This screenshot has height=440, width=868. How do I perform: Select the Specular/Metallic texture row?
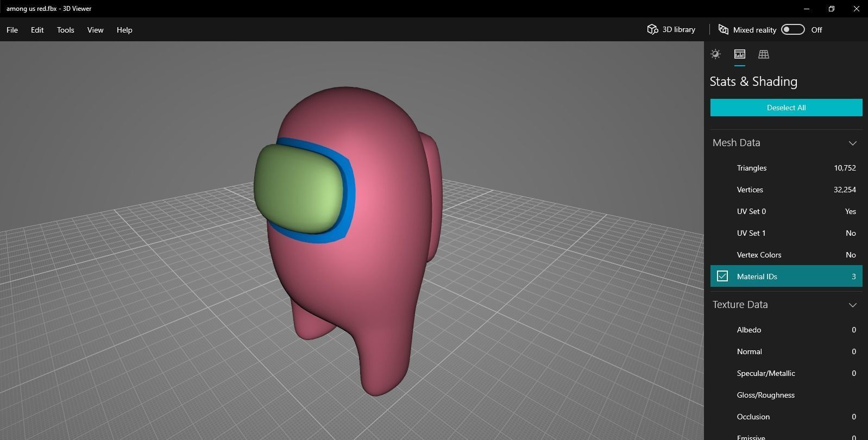(786, 373)
